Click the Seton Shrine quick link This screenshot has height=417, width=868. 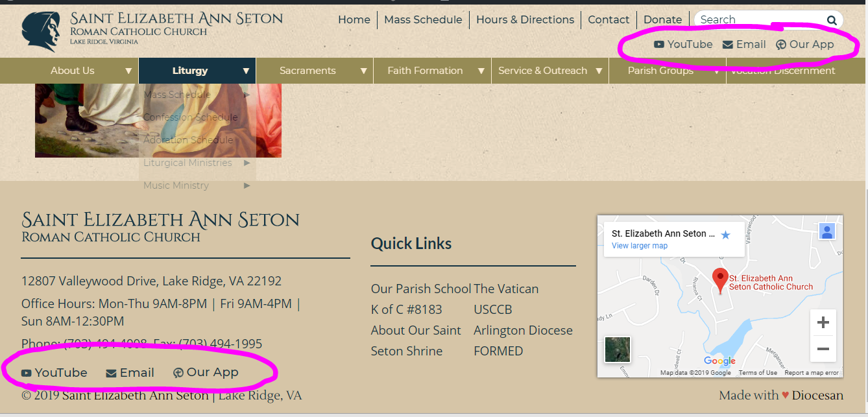(407, 351)
